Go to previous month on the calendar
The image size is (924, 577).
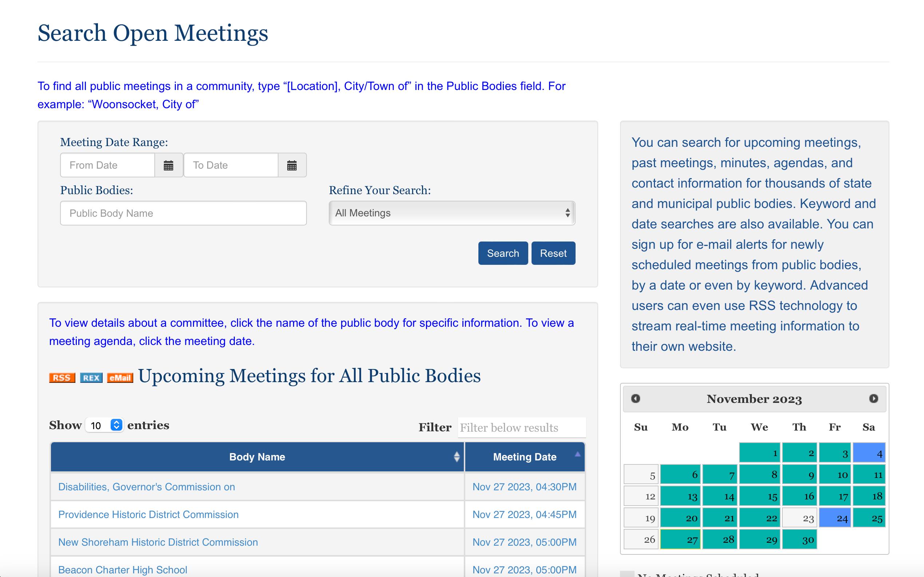[635, 399]
